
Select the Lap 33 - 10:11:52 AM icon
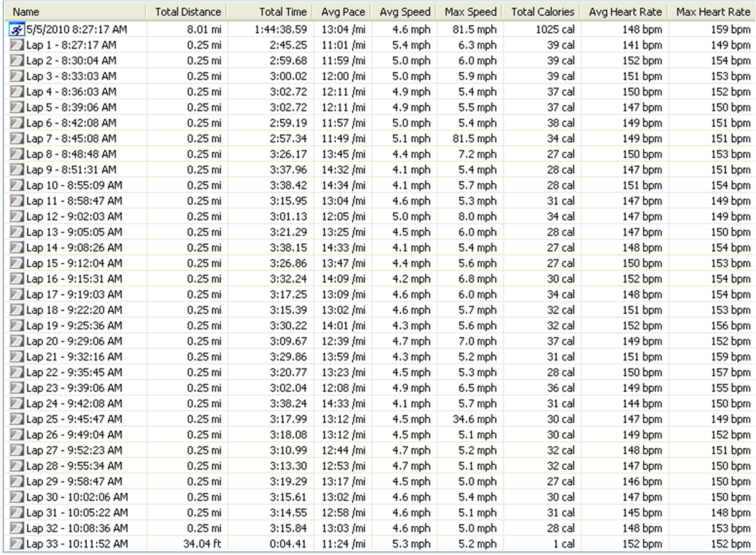point(17,544)
